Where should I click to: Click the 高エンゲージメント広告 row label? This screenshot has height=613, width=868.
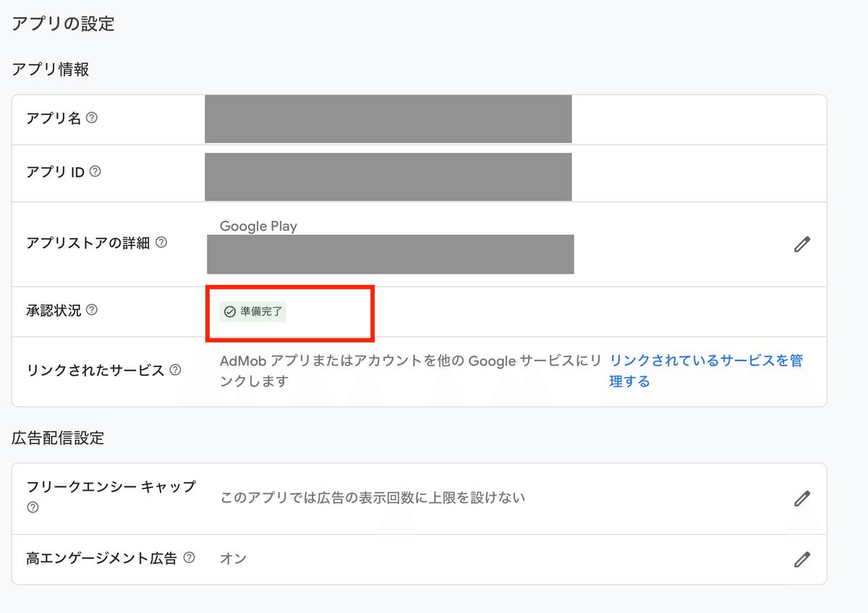[x=101, y=558]
